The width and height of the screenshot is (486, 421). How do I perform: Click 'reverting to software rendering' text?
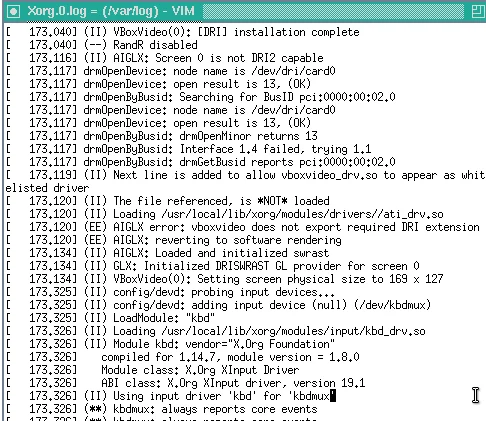pyautogui.click(x=248, y=240)
